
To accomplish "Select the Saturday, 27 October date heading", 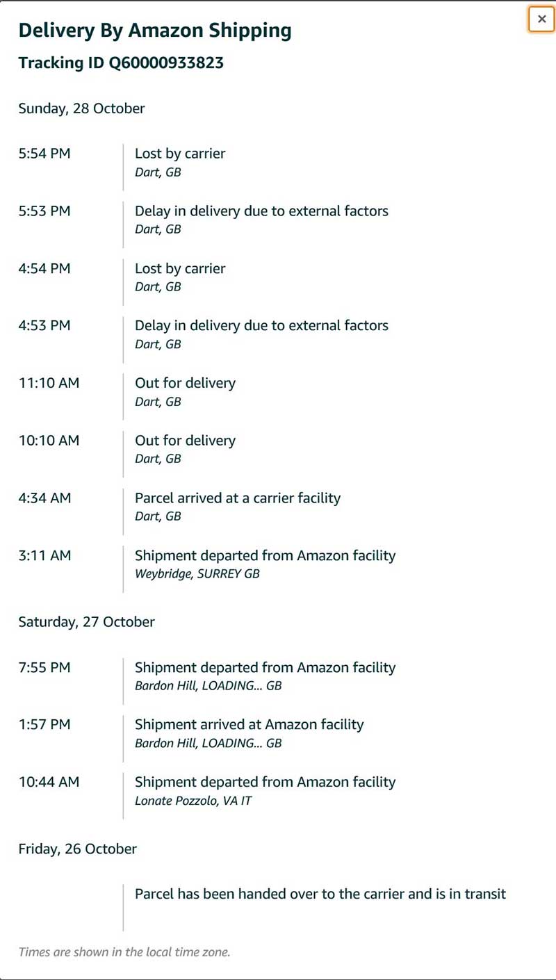I will click(x=86, y=622).
